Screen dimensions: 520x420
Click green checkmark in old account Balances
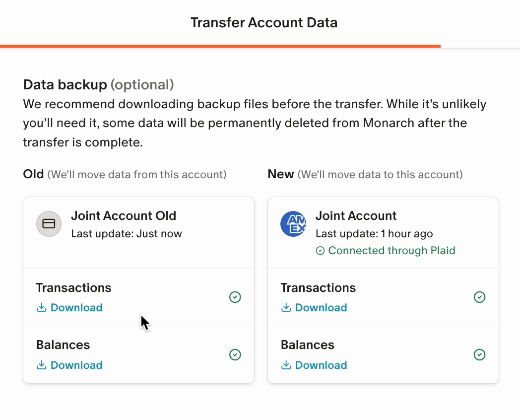[x=235, y=354]
